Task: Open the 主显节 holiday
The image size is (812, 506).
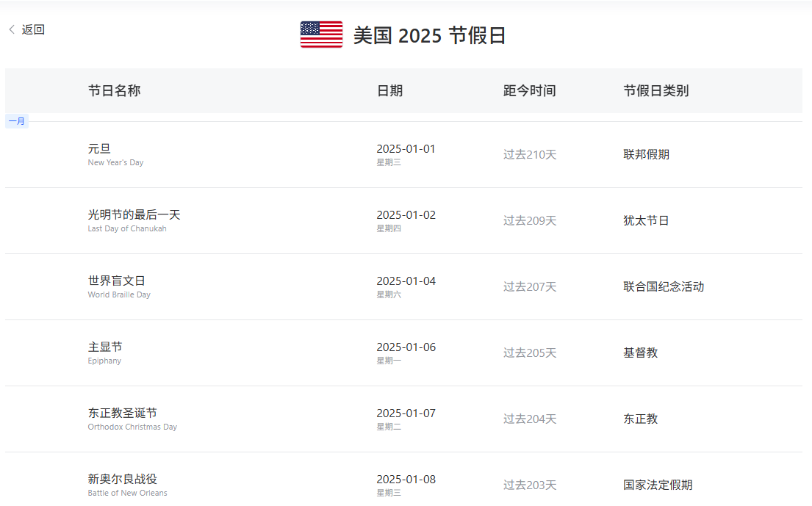Action: pyautogui.click(x=105, y=347)
